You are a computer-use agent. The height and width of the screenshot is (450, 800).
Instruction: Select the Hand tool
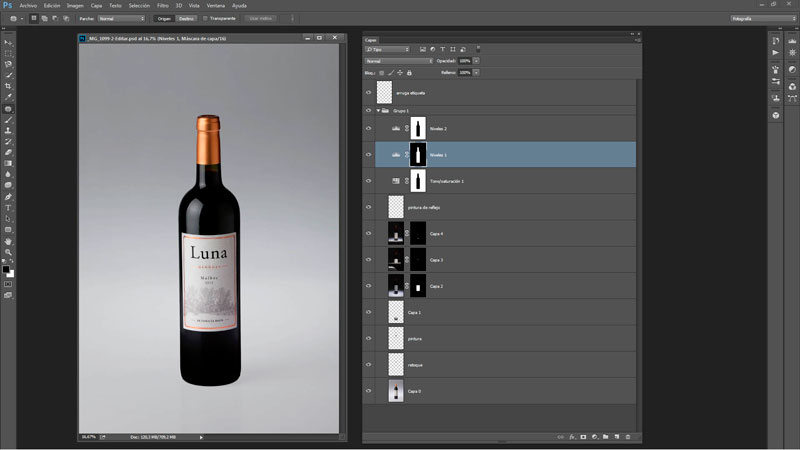[8, 241]
